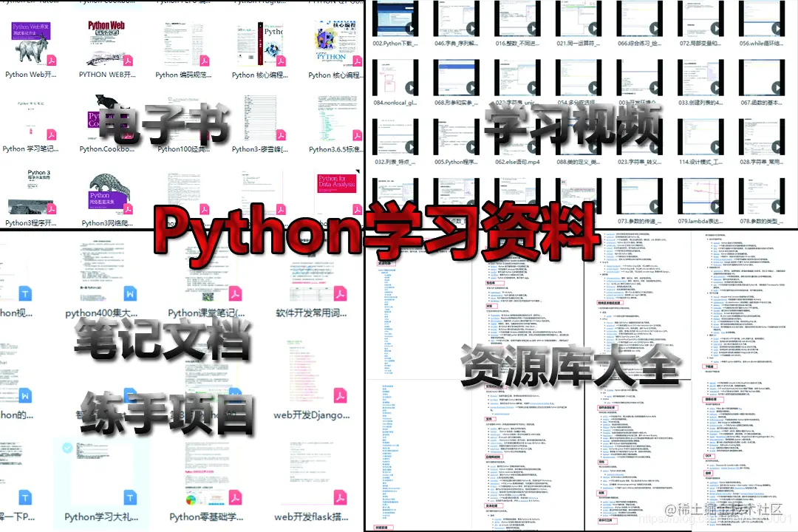Play the 066.综合练习 video
This screenshot has height=532, width=798.
click(640, 18)
